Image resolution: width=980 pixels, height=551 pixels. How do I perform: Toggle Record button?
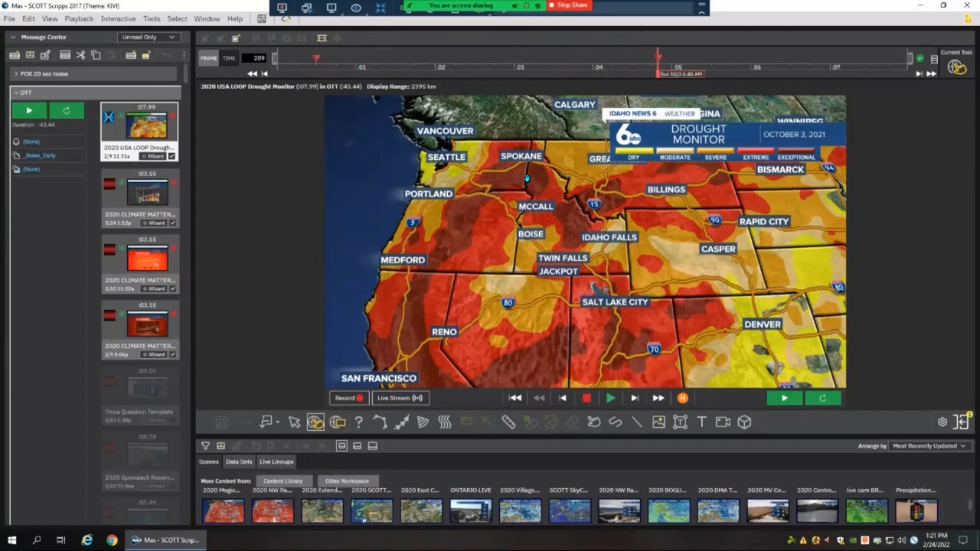[x=349, y=398]
